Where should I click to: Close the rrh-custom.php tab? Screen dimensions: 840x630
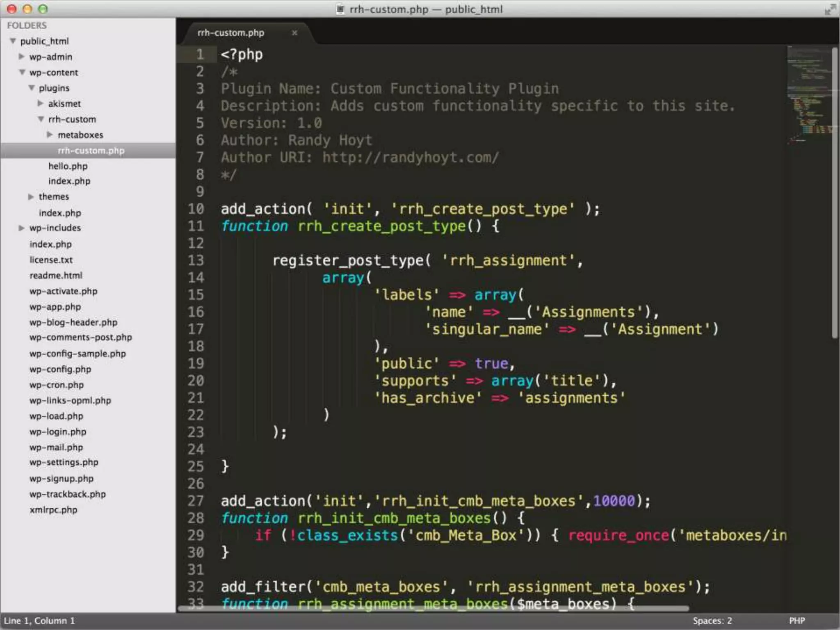[294, 33]
